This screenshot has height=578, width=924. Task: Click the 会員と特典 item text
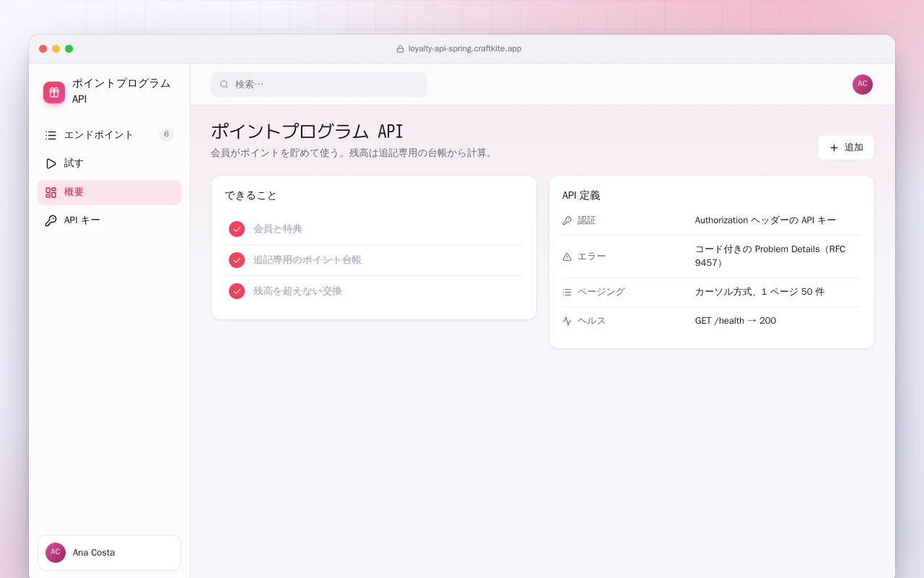[x=278, y=229]
